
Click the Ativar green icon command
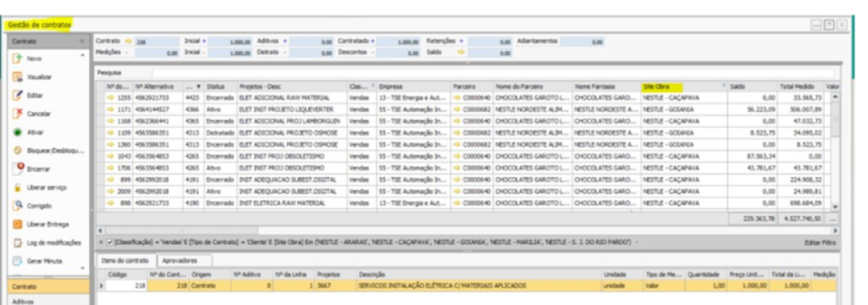(x=17, y=132)
